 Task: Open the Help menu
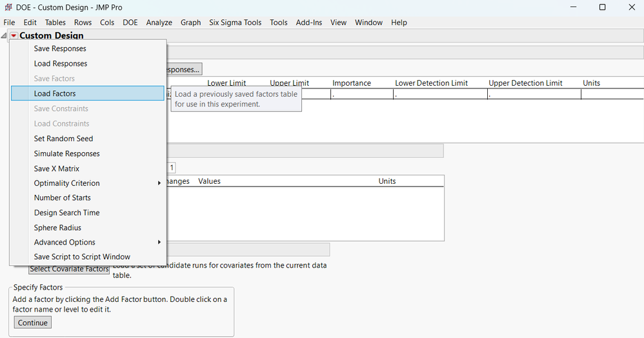(x=399, y=23)
